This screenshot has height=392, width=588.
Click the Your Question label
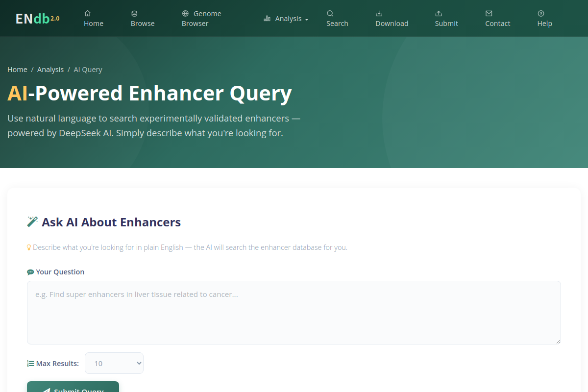60,272
